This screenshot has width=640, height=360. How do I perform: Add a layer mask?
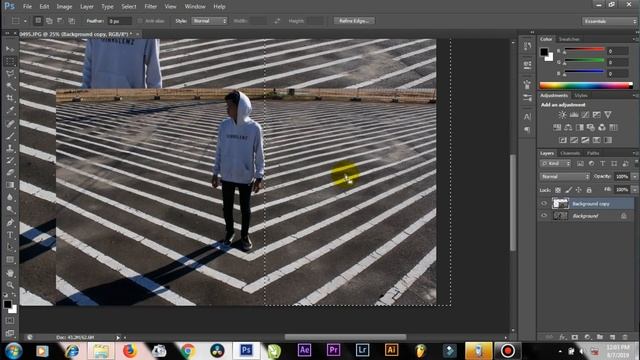pyautogui.click(x=575, y=337)
